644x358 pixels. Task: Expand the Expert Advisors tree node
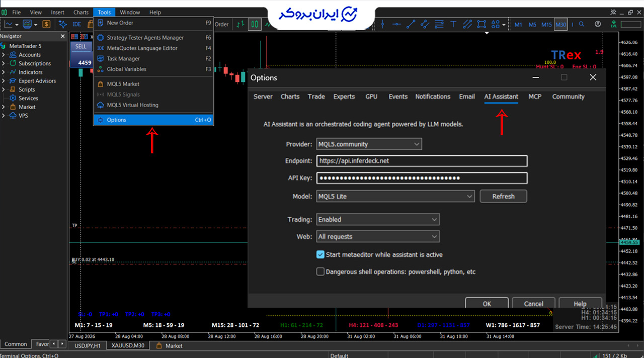click(4, 80)
